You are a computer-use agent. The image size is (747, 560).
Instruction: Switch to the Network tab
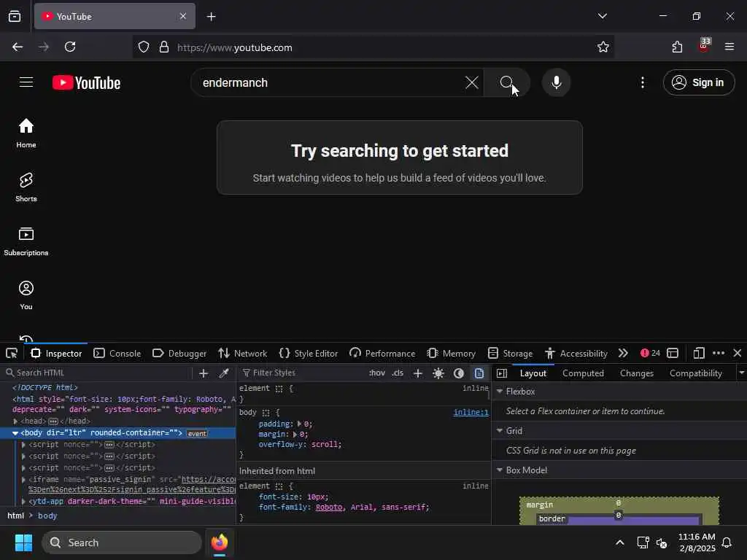coord(242,354)
